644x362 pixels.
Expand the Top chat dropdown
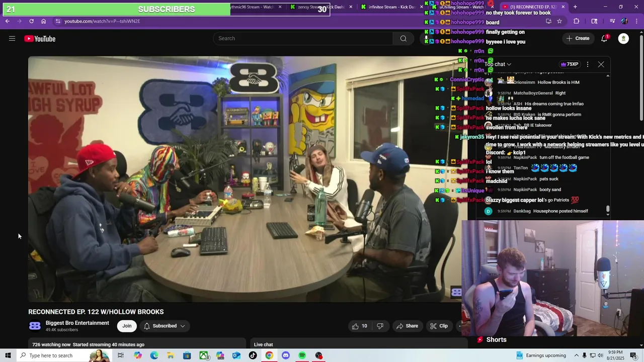[498, 64]
